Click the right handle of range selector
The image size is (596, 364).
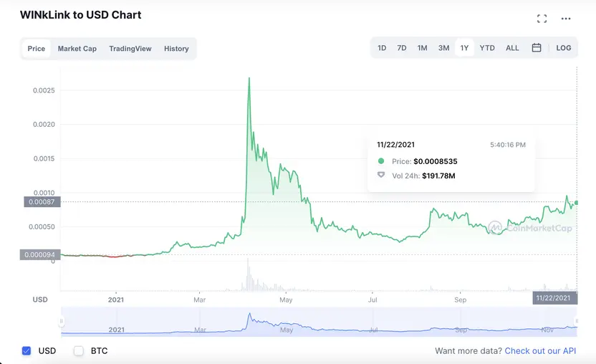pyautogui.click(x=576, y=321)
